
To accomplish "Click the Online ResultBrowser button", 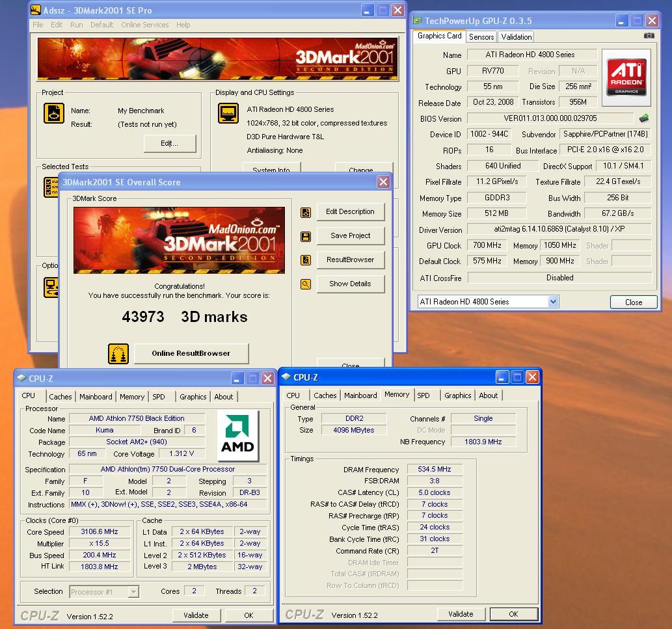I will pyautogui.click(x=191, y=353).
